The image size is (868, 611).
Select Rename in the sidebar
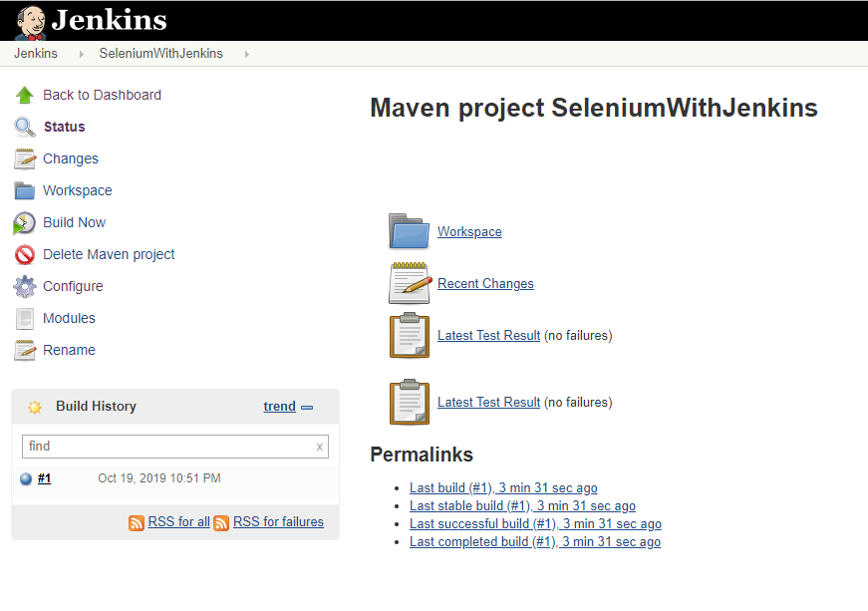click(x=69, y=350)
